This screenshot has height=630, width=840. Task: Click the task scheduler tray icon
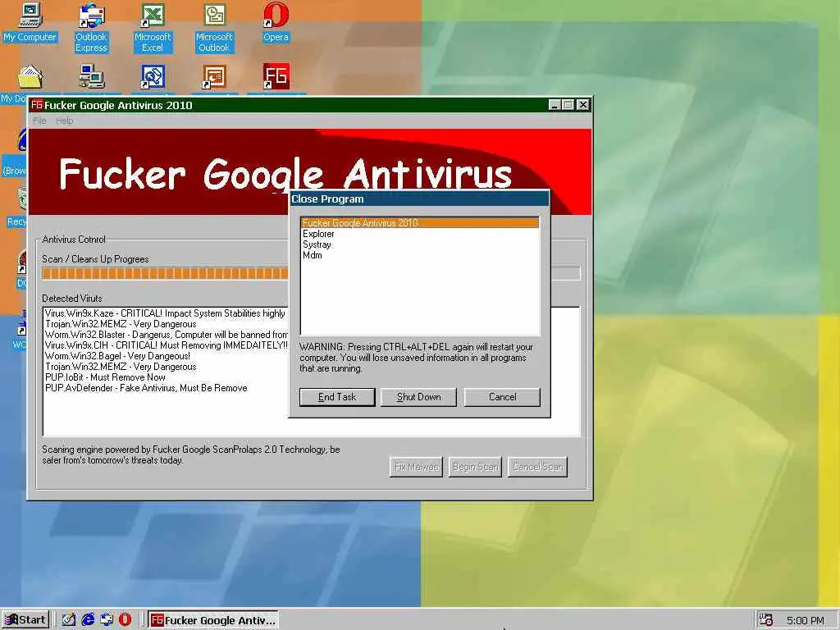766,620
